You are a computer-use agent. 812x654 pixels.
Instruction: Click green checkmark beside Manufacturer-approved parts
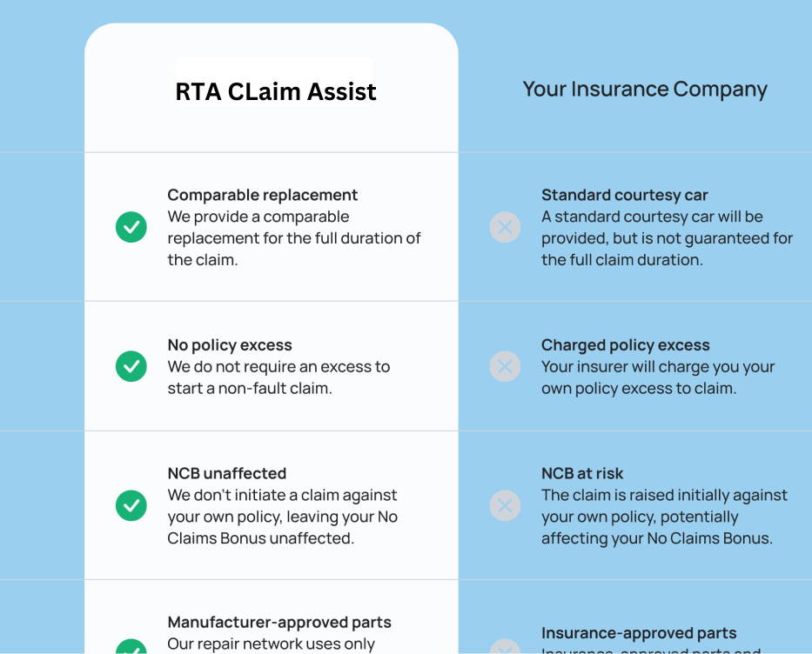[131, 648]
